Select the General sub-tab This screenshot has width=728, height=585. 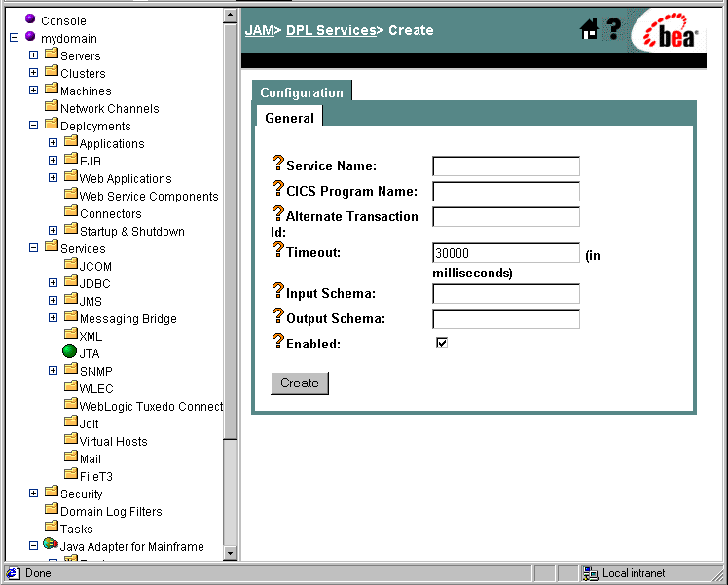tap(290, 117)
